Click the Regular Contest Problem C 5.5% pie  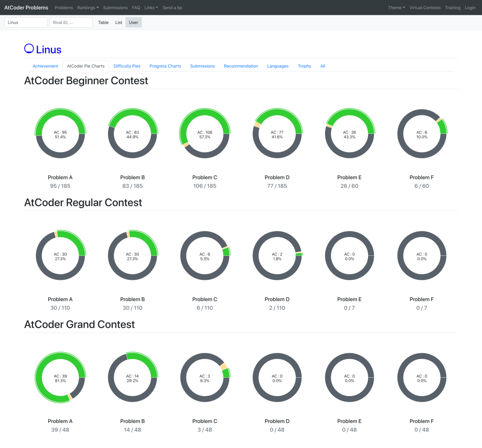pos(205,256)
